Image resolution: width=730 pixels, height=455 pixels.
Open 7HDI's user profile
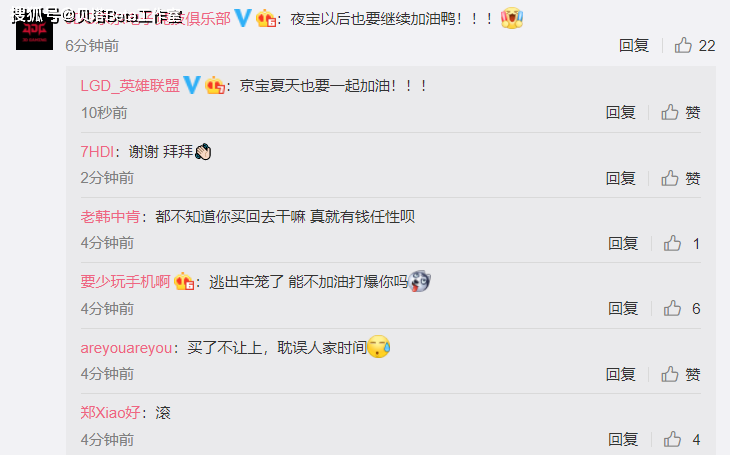pyautogui.click(x=97, y=151)
